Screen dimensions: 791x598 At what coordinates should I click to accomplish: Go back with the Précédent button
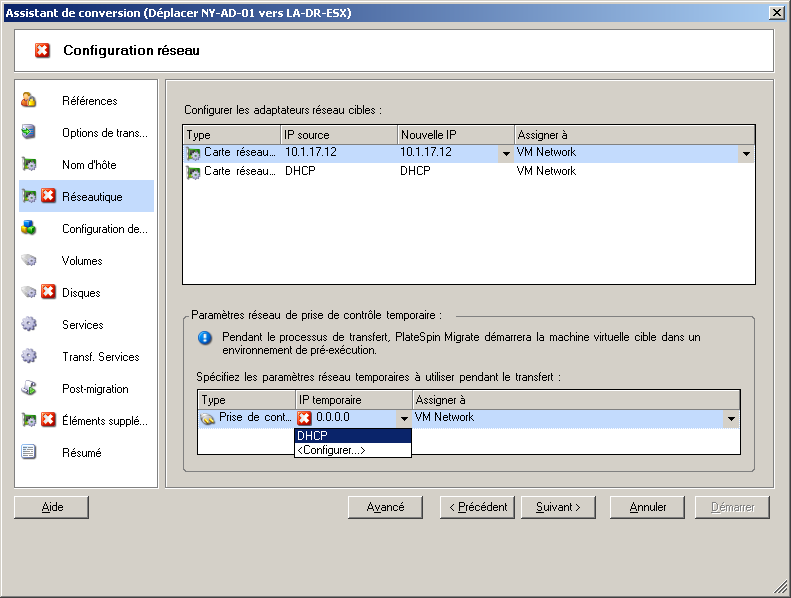pos(478,507)
